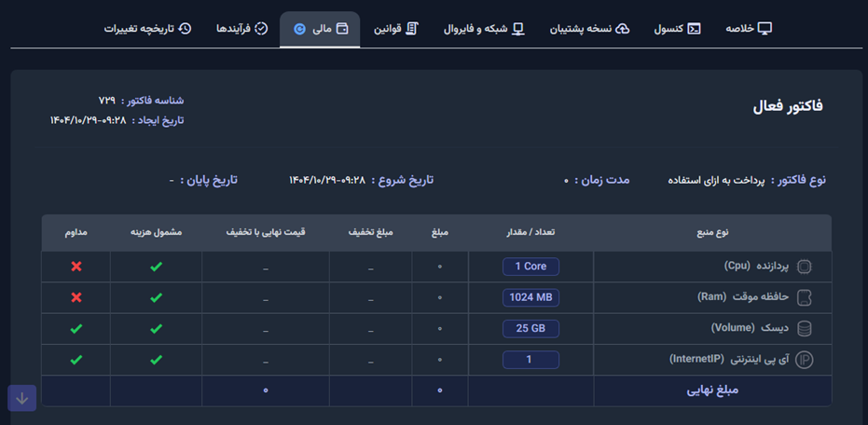
Task: Click the monitor icon beside خلاصه
Action: 765,29
